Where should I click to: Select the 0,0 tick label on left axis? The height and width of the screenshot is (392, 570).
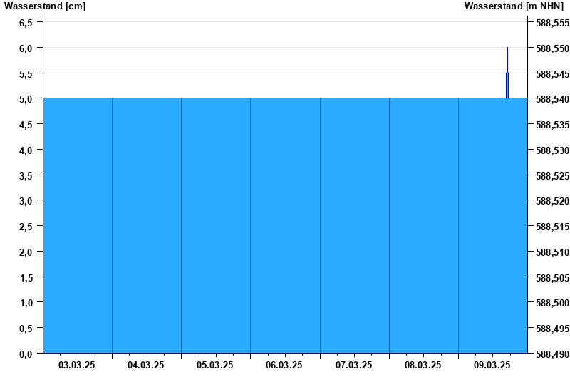(x=25, y=354)
